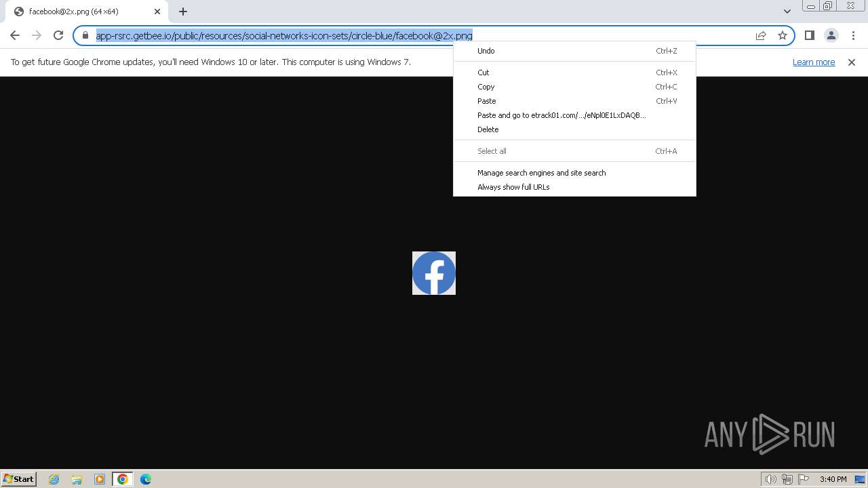Click the share page icon in address bar
868x488 pixels.
coord(761,35)
